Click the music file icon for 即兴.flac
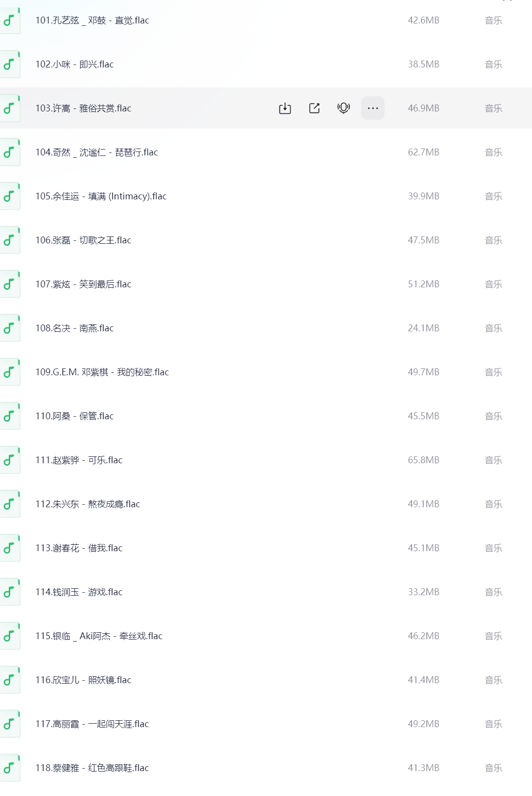532x796 pixels. coord(9,65)
